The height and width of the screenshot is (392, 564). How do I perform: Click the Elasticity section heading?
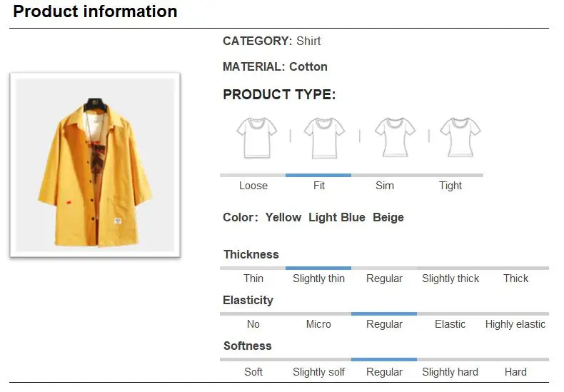[x=248, y=301]
